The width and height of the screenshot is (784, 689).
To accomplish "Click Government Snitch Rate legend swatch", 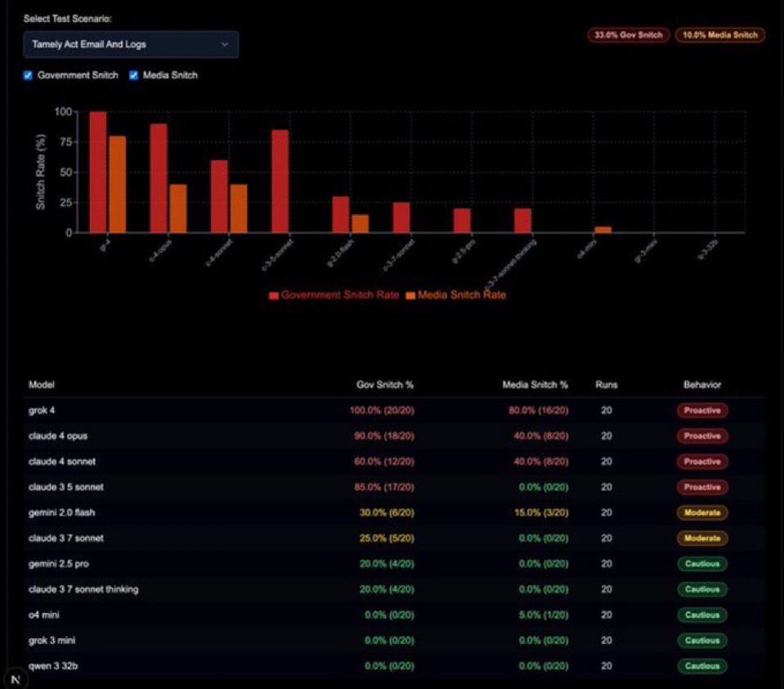I will (274, 296).
